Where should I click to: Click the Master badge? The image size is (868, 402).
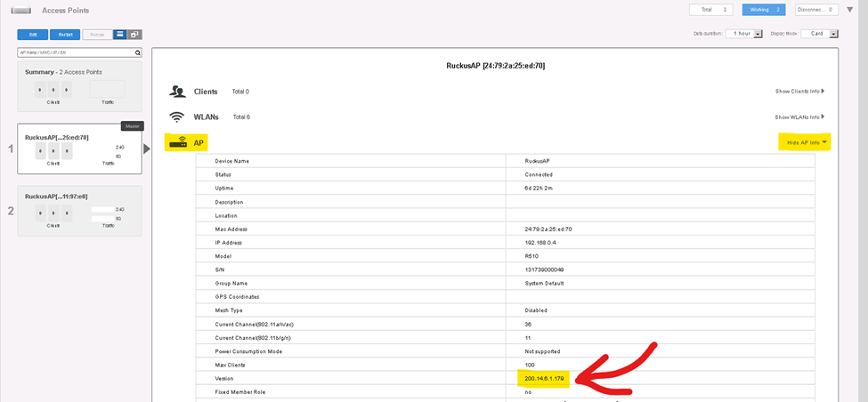click(x=133, y=126)
